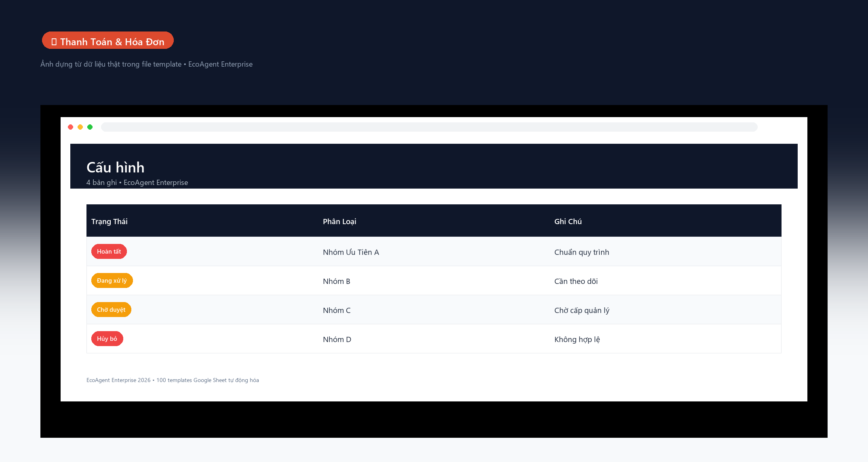Click the red window close dot
Viewport: 868px width, 462px height.
[x=70, y=127]
